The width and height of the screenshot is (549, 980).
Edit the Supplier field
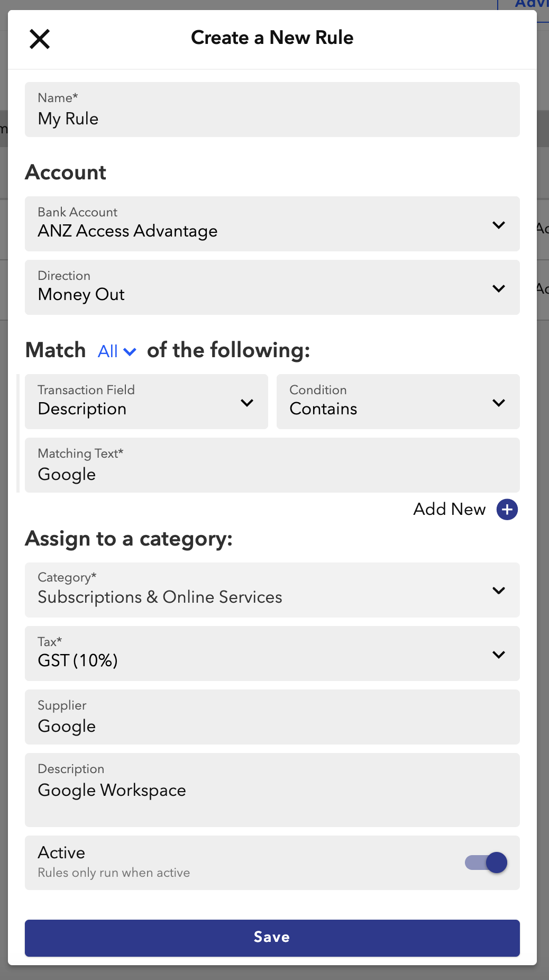coord(272,718)
